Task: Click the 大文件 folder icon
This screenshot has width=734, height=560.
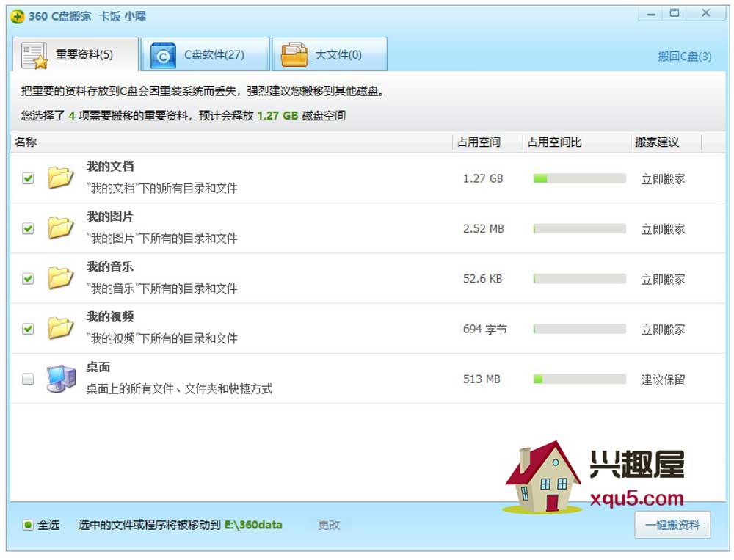Action: tap(294, 55)
